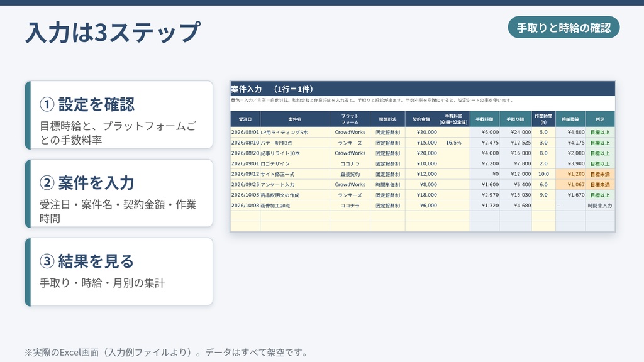Select the 目標以上 cell in 商品説明文の作成 row

click(x=600, y=195)
